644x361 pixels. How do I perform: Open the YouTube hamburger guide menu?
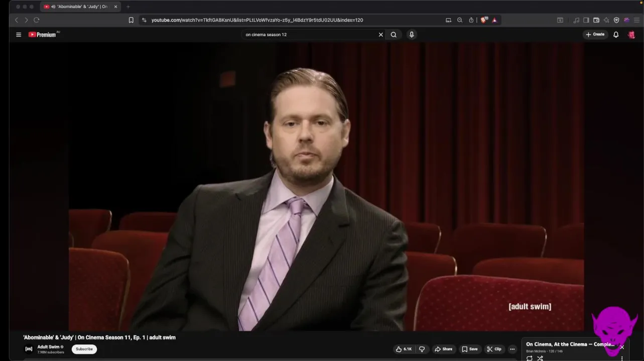coord(19,35)
